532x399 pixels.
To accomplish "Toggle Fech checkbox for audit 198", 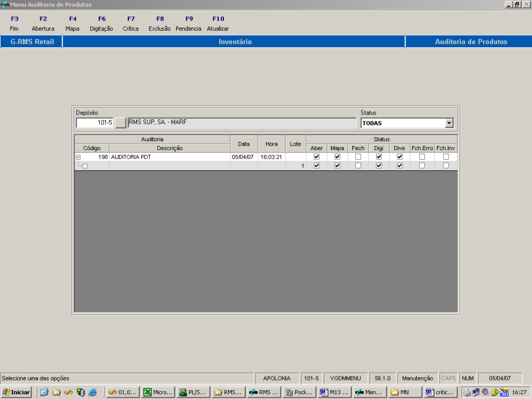I will click(358, 157).
